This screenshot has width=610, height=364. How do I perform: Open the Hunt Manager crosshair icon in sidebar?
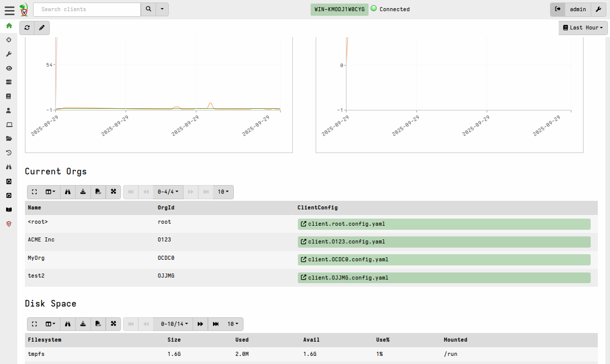9,40
